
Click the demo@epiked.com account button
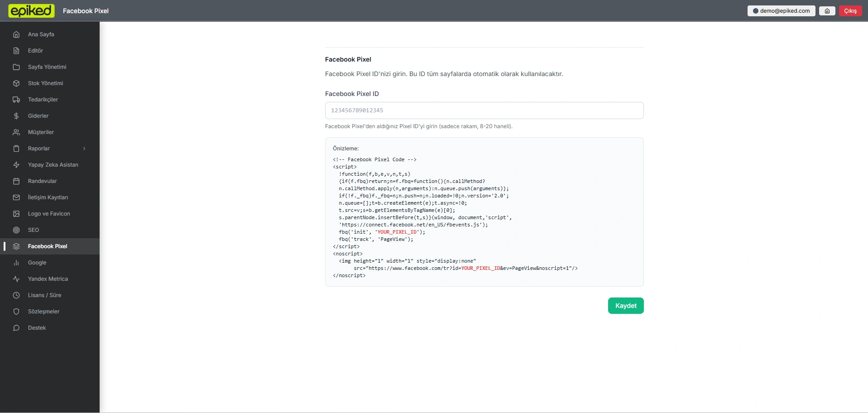tap(781, 11)
